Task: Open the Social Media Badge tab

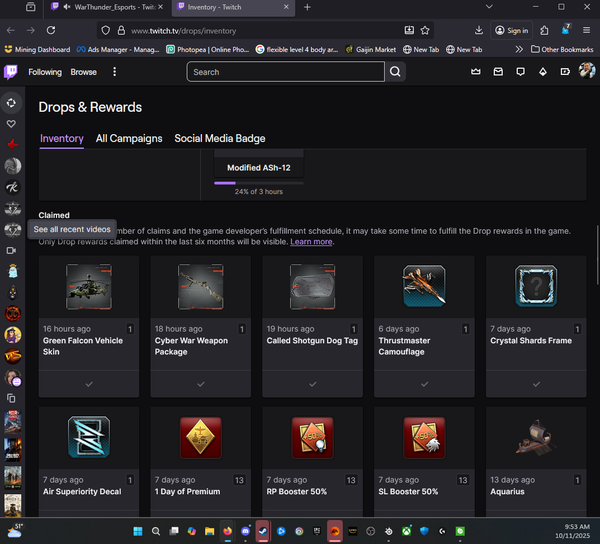Action: 220,139
